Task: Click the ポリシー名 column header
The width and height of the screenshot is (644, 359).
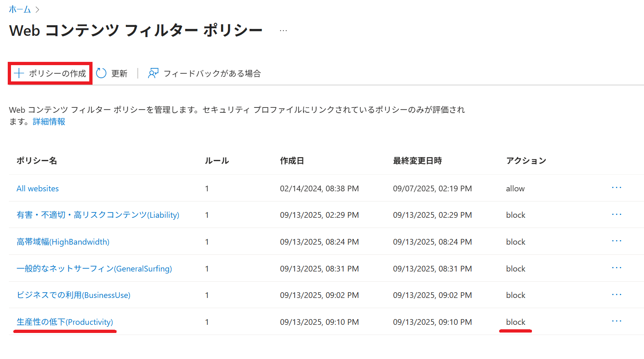Action: pyautogui.click(x=37, y=161)
